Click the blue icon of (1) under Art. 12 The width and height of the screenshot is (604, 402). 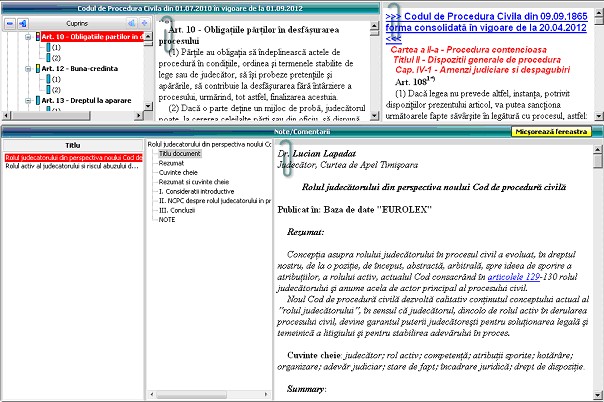(x=48, y=79)
